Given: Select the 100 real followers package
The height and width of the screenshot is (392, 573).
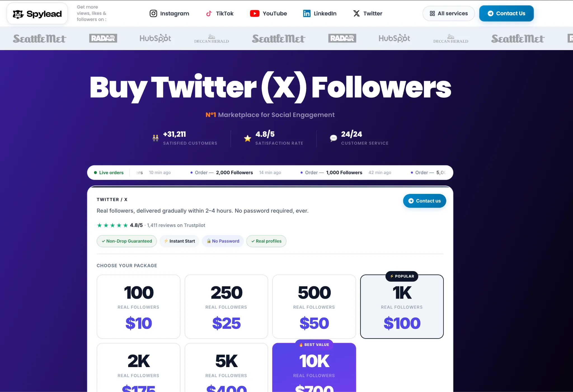Looking at the screenshot, I should coord(138,306).
